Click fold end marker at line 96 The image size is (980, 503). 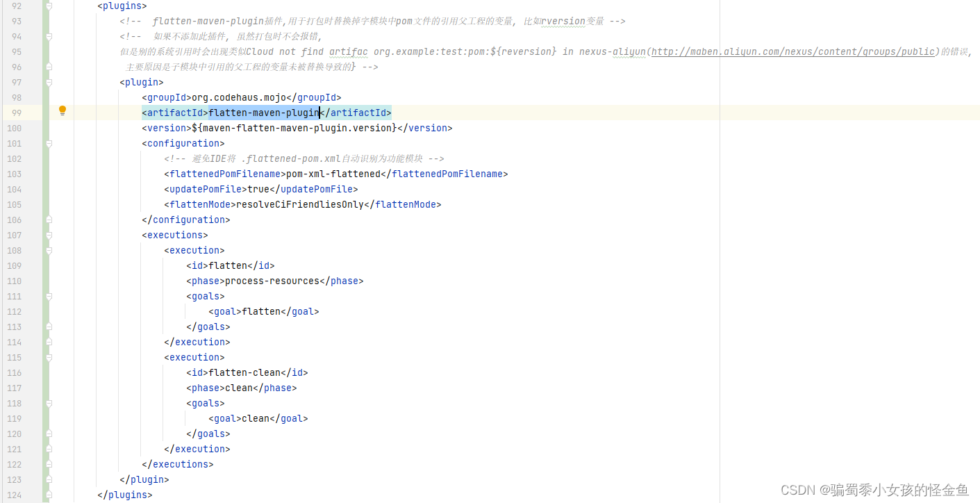[x=49, y=67]
